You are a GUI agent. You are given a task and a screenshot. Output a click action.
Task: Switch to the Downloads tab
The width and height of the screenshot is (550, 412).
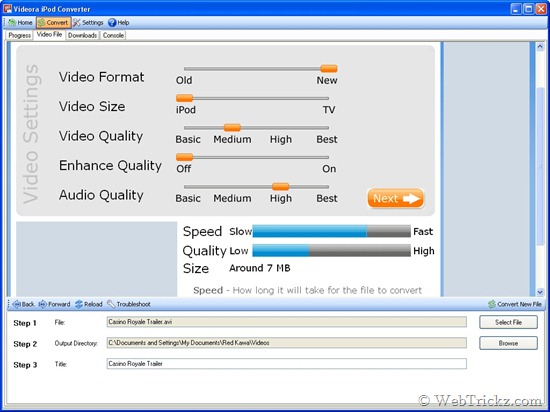click(x=82, y=35)
